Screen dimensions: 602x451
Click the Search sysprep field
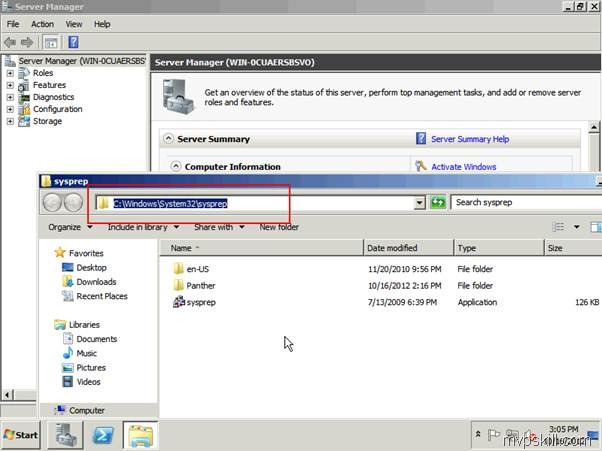tap(526, 202)
